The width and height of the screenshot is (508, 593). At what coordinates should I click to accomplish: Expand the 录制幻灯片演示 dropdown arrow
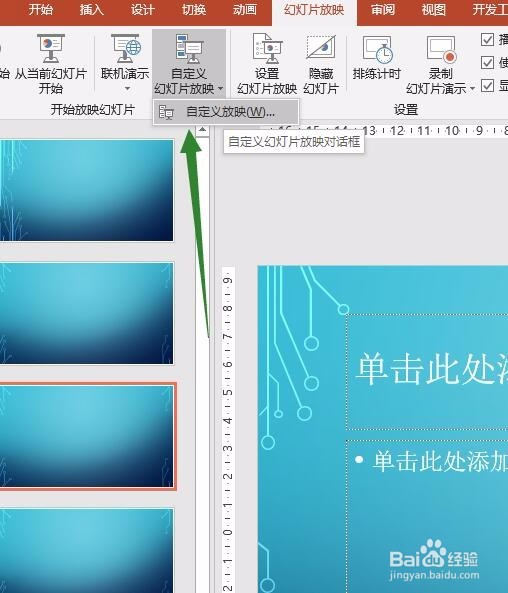pyautogui.click(x=472, y=89)
